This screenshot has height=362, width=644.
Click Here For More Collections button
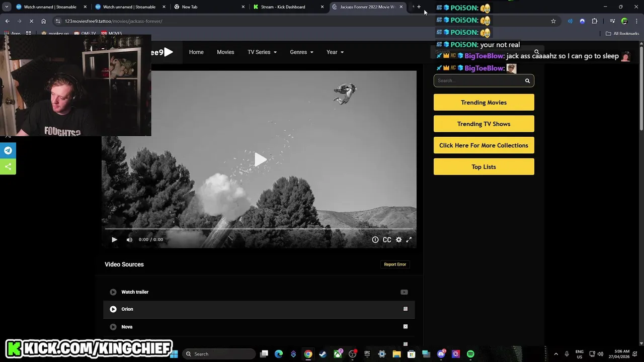point(484,145)
